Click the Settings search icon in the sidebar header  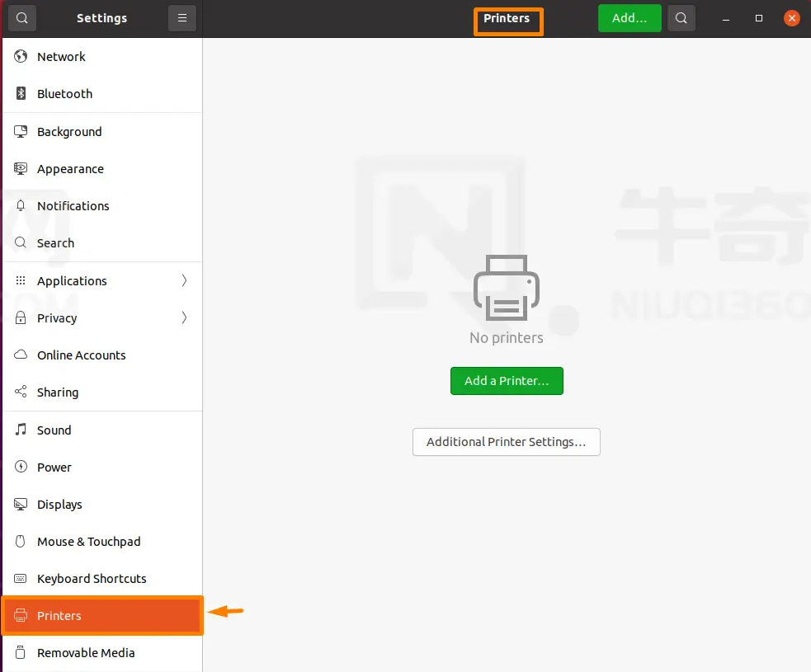coord(21,18)
